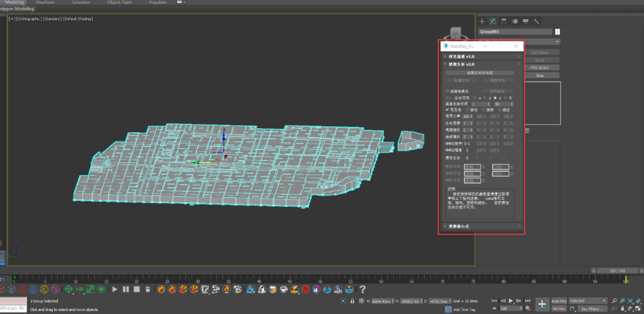Click the ViewCube in the viewport
644x314 pixels.
click(456, 32)
